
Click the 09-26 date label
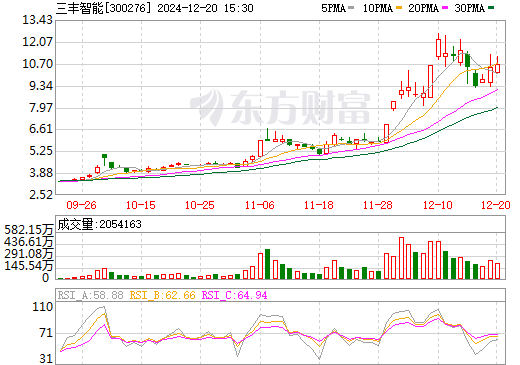click(x=81, y=205)
